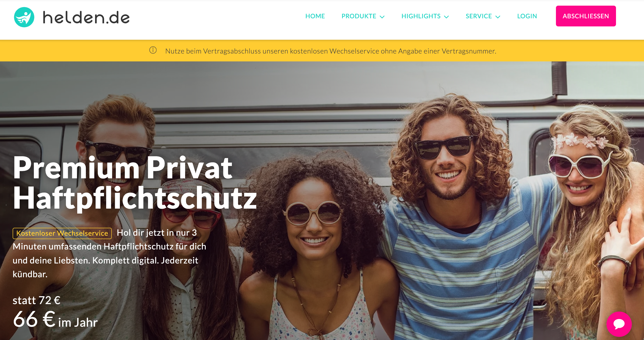
Task: Select the PRODUKTE menu label
Action: [x=359, y=16]
